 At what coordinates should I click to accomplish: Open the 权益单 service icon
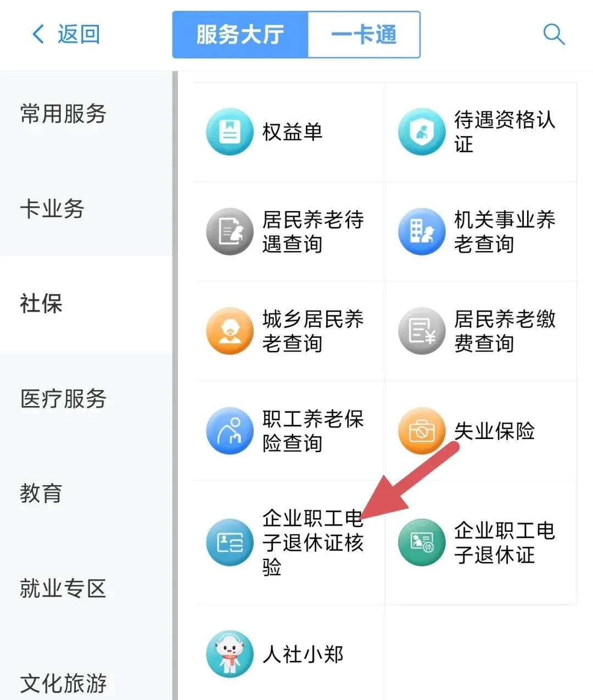pos(230,132)
